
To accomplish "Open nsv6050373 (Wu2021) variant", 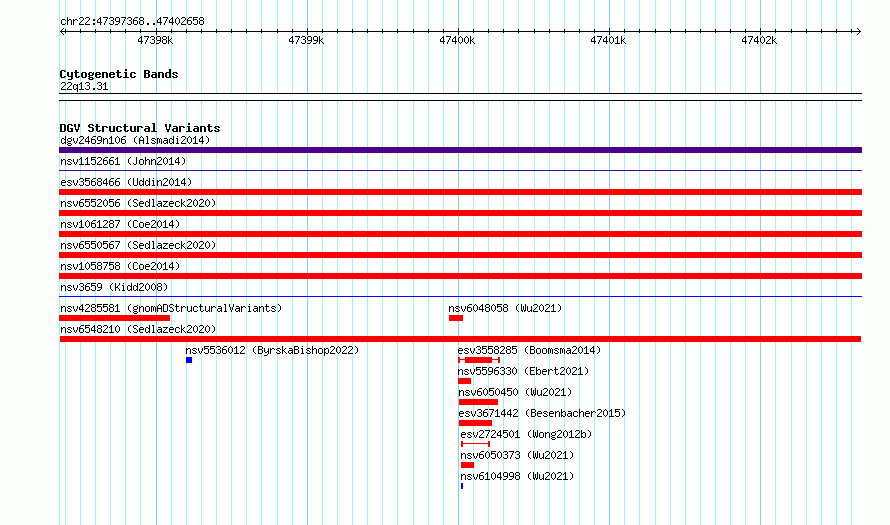I will click(x=517, y=455).
